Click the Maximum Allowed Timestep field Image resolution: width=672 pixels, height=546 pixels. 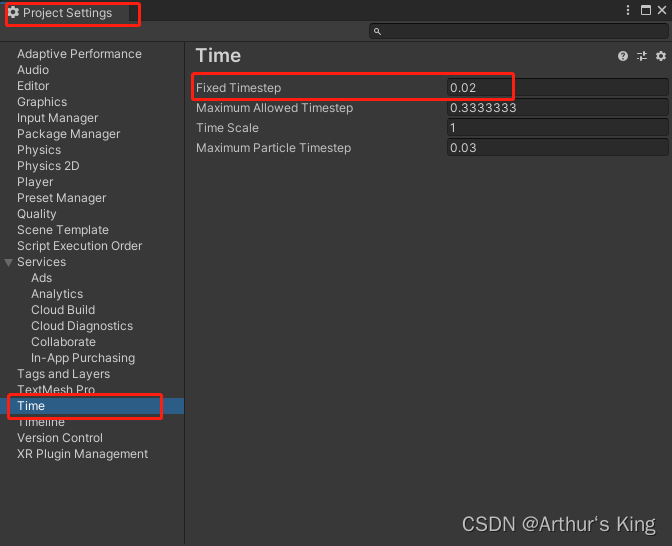pos(557,108)
